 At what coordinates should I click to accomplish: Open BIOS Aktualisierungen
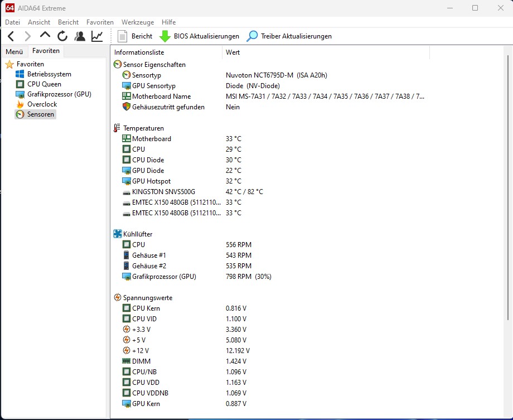(199, 36)
